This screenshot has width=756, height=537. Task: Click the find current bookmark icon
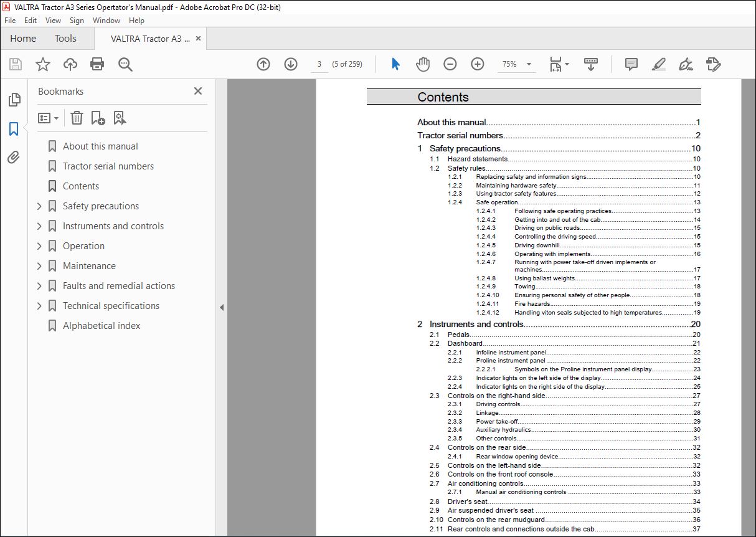coord(120,118)
